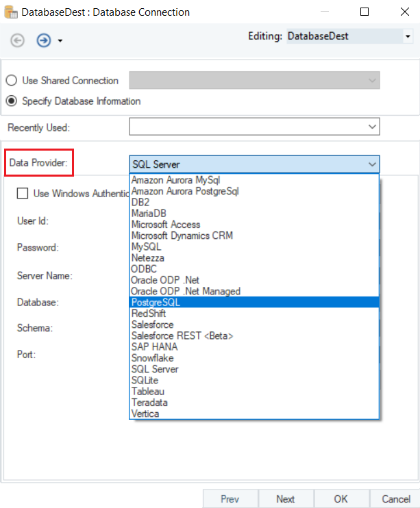This screenshot has width=420, height=508.
Task: Collapse the Data Provider combo box
Action: point(372,164)
